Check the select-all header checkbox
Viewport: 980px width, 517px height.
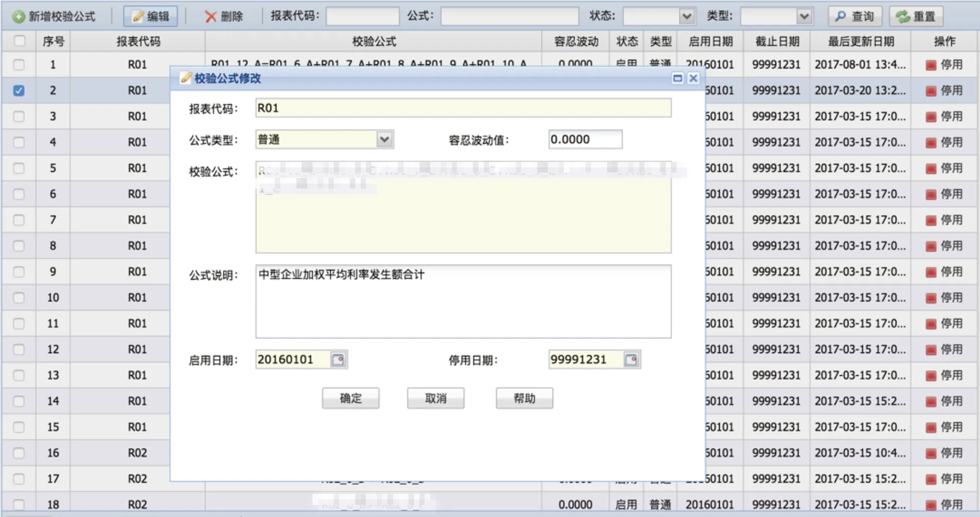click(x=19, y=41)
